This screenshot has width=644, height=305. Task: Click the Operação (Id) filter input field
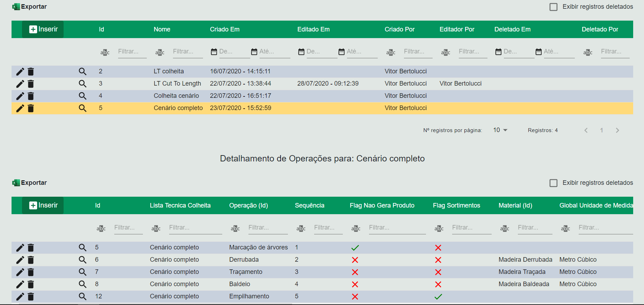tap(268, 228)
